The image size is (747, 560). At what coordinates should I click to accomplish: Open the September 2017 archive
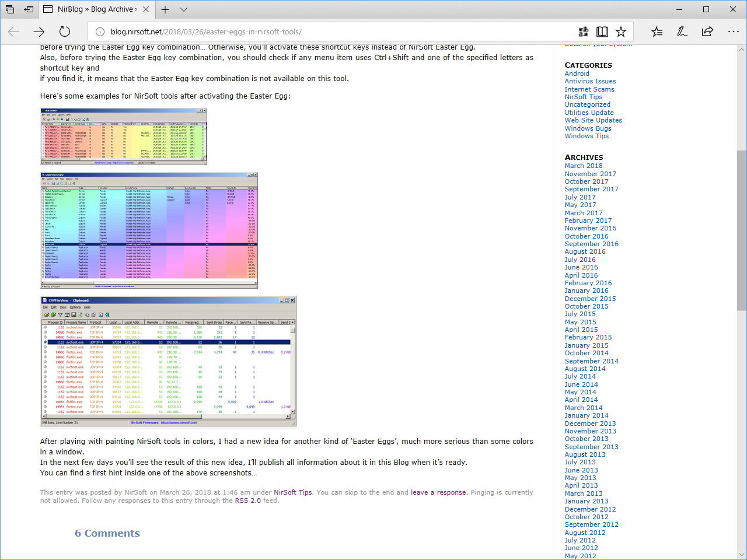click(592, 189)
